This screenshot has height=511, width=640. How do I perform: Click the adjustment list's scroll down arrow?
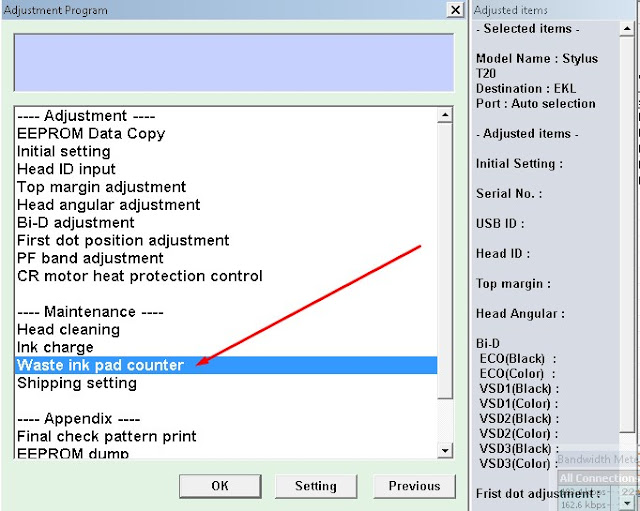[445, 451]
